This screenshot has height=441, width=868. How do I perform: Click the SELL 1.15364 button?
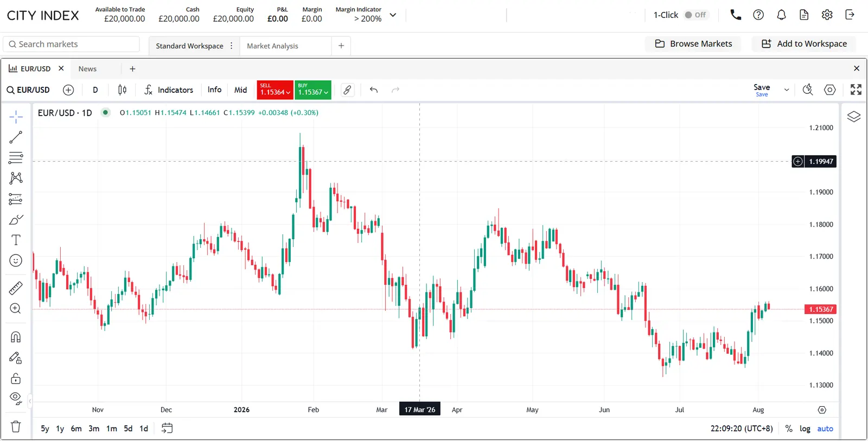point(275,90)
